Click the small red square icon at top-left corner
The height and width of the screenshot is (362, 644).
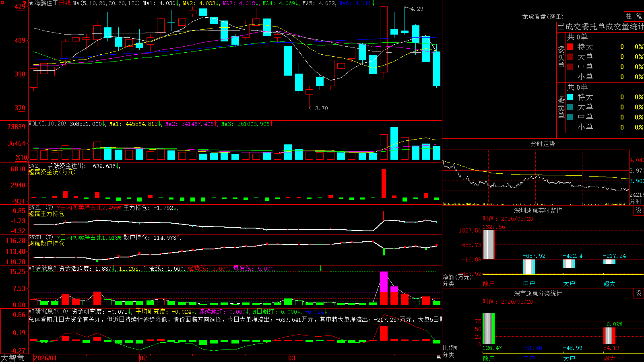[2, 2]
